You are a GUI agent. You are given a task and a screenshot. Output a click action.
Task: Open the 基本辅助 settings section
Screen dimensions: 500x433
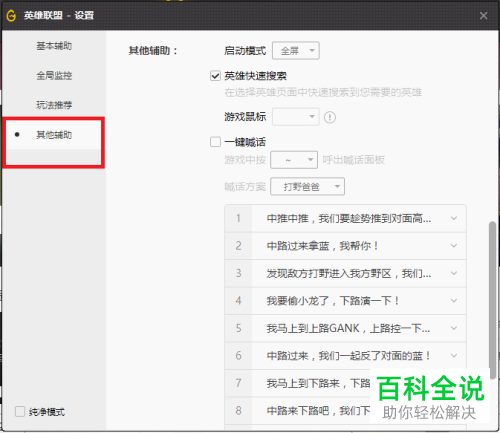(54, 46)
